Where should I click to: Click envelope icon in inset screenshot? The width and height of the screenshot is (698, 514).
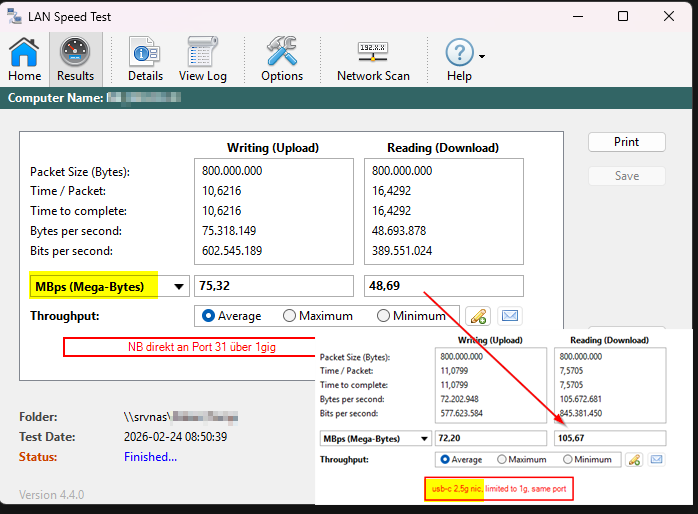pyautogui.click(x=657, y=459)
